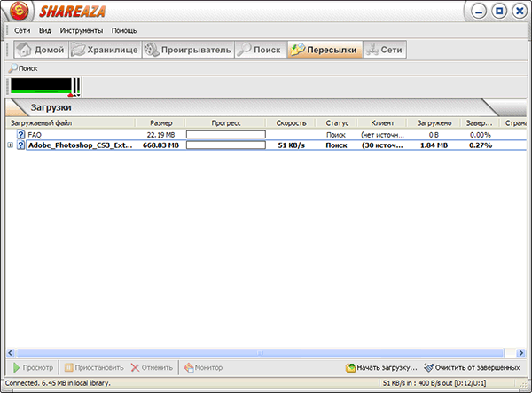532x393 pixels.
Task: Click the left scroll arrow
Action: click(x=10, y=353)
